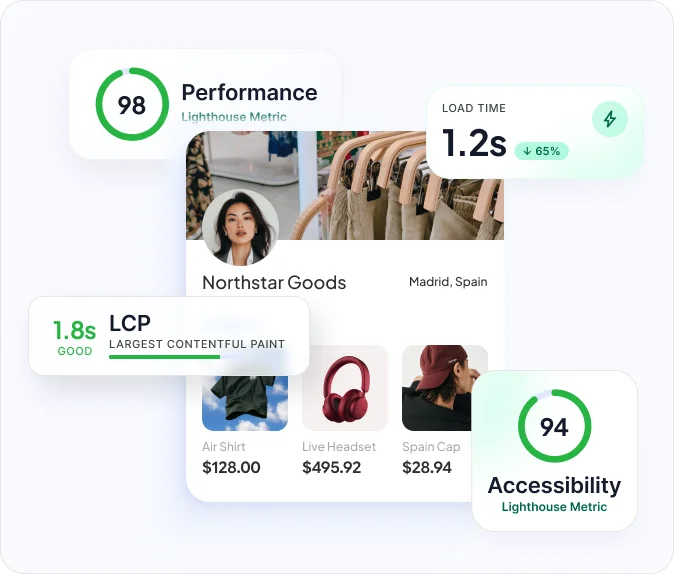
Task: Click the Accessibility 94 score ring
Action: tap(555, 426)
